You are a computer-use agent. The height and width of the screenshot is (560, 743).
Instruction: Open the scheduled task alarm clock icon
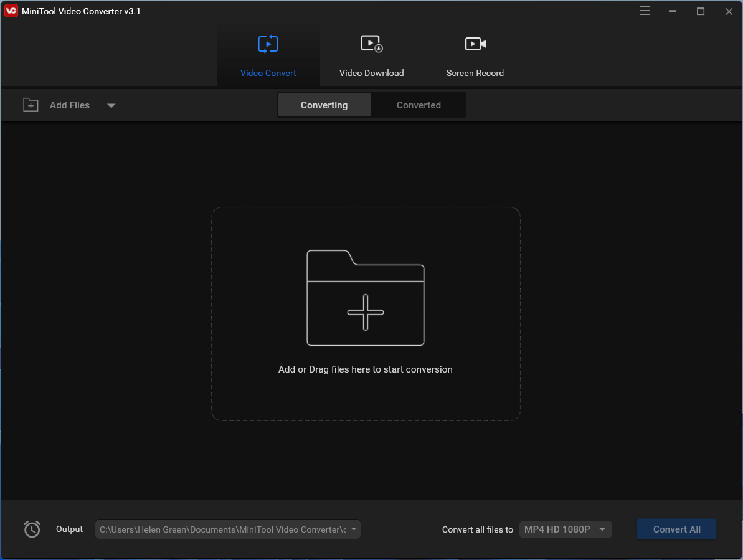point(32,529)
